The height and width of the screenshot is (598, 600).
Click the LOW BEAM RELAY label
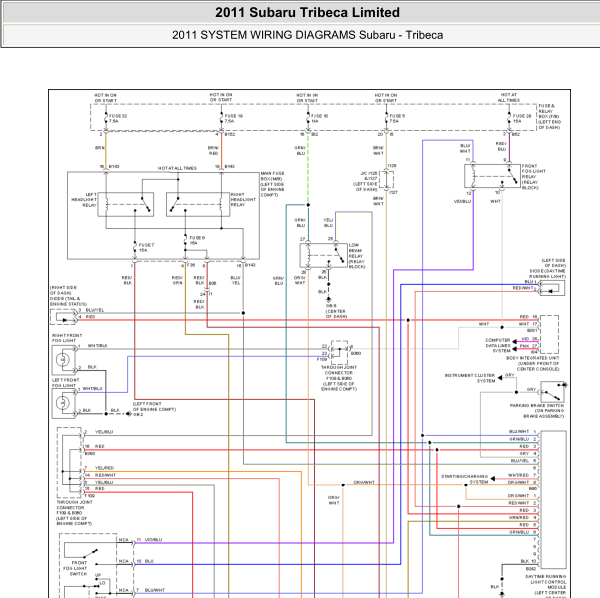click(x=357, y=256)
